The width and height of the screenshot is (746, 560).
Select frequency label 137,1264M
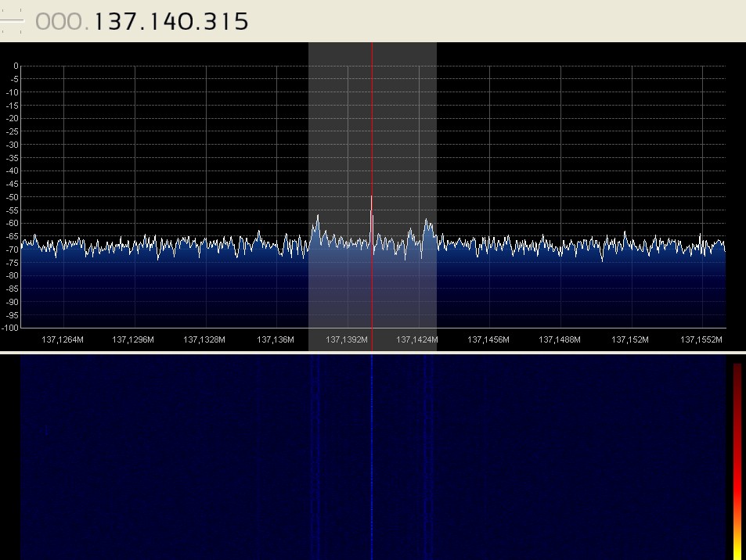pyautogui.click(x=63, y=340)
